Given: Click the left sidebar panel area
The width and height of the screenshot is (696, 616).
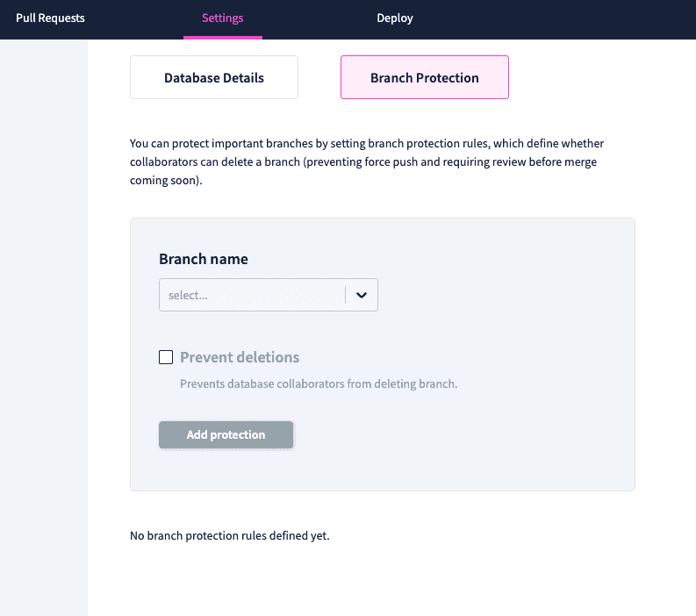Looking at the screenshot, I should pyautogui.click(x=44, y=327).
